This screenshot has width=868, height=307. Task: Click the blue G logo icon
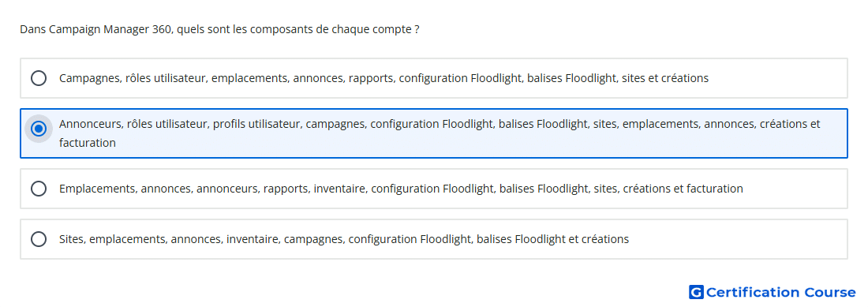pyautogui.click(x=696, y=292)
